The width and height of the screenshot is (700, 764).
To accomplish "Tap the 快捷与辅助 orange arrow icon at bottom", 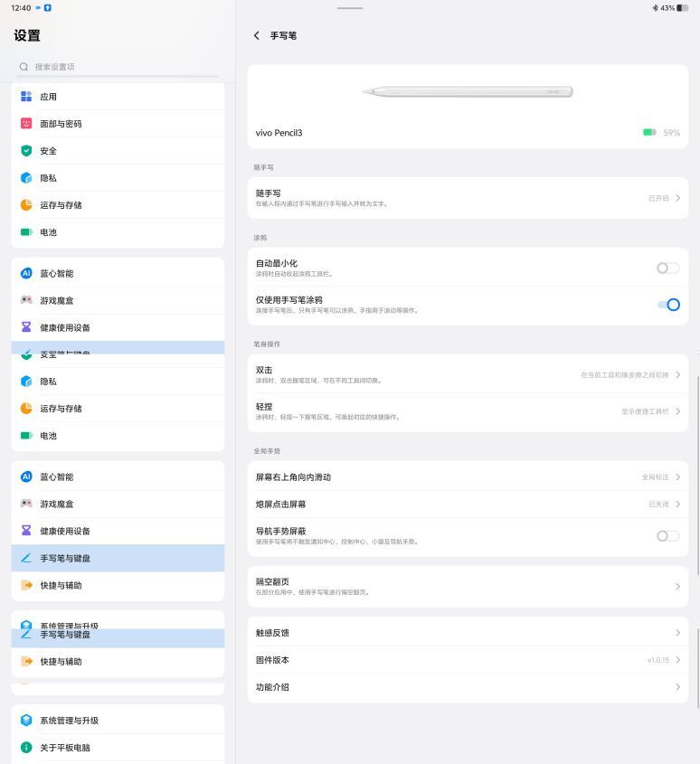I will pos(26,662).
